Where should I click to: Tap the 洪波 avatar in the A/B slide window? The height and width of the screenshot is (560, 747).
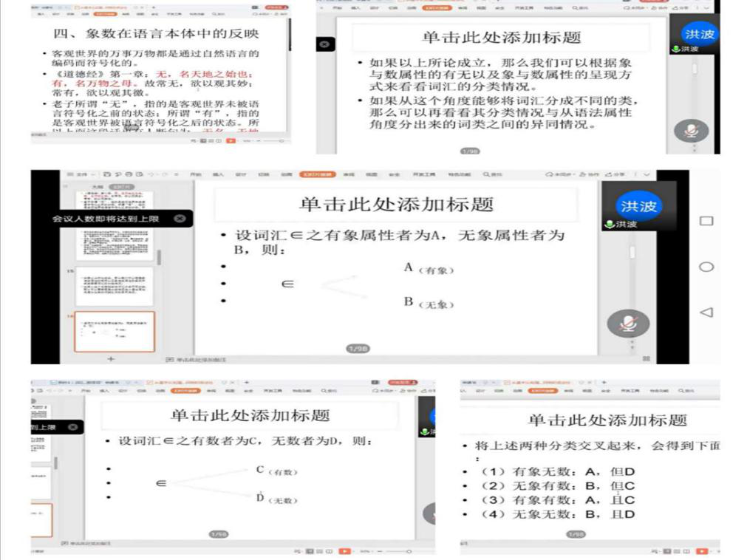[x=638, y=206]
